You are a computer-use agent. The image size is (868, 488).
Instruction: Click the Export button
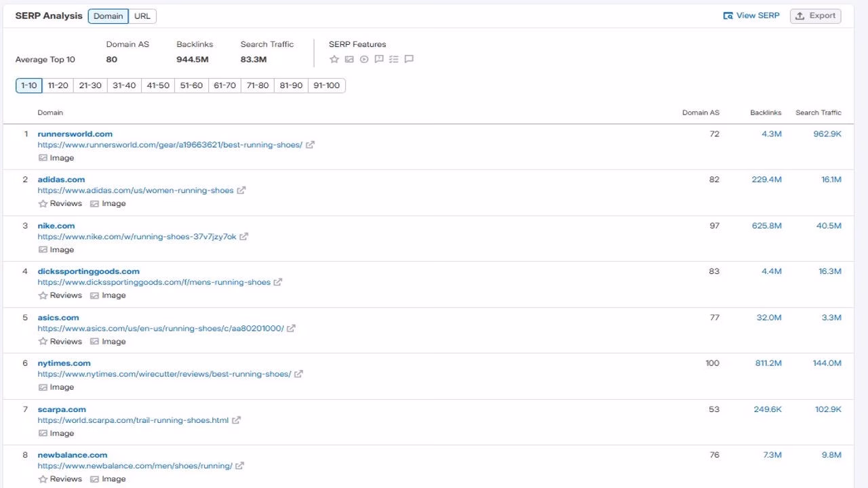(815, 16)
